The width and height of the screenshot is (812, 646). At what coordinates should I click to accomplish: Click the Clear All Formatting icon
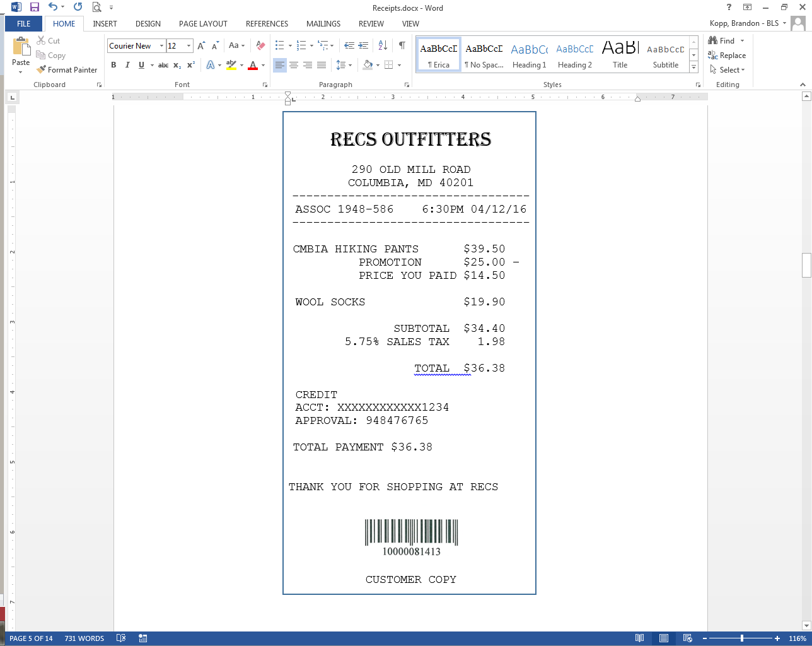point(260,45)
